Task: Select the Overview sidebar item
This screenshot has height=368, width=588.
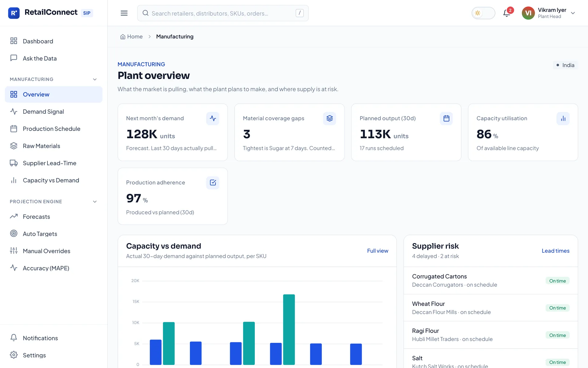Action: pyautogui.click(x=54, y=94)
